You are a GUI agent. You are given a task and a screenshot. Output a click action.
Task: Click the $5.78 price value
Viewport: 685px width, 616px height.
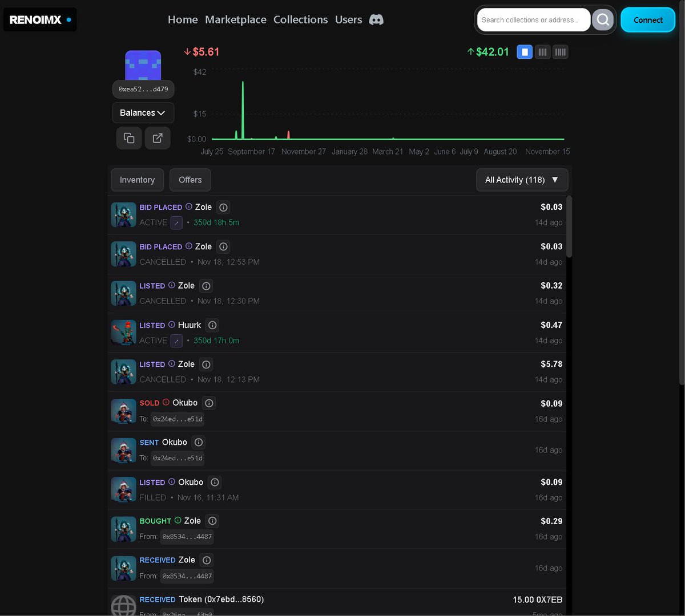[551, 364]
